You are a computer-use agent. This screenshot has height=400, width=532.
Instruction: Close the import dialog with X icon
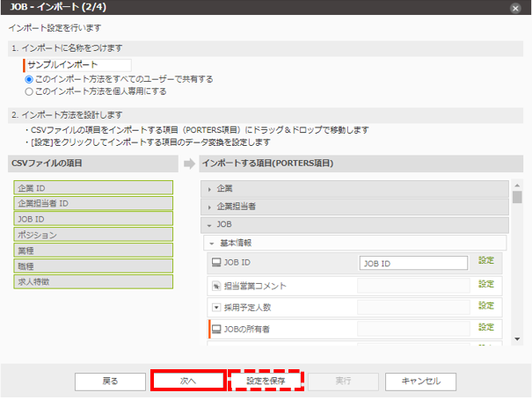tap(515, 8)
